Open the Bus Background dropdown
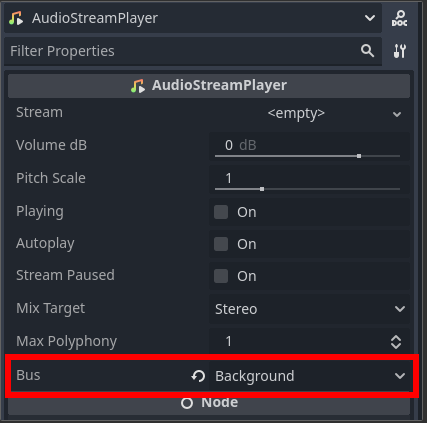The height and width of the screenshot is (423, 427). tap(309, 376)
